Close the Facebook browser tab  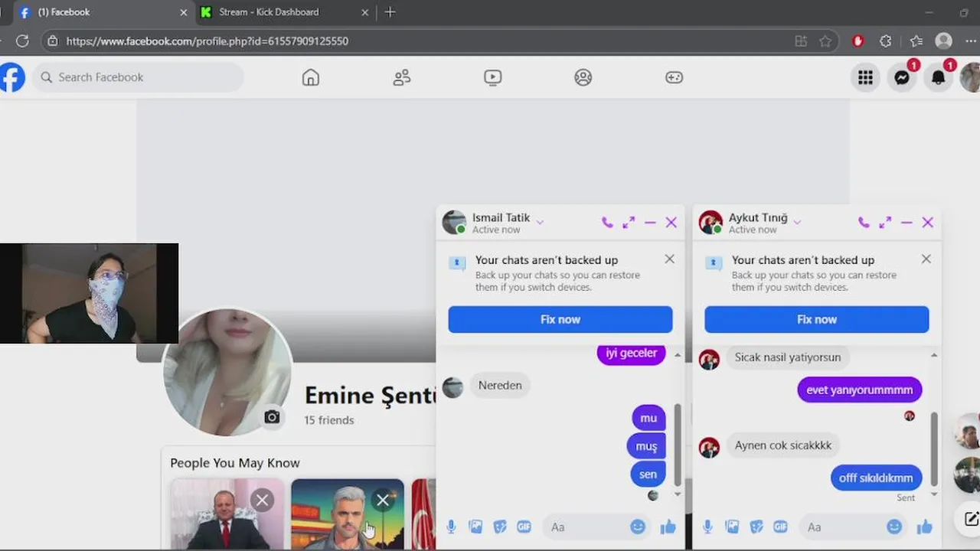[x=183, y=12]
